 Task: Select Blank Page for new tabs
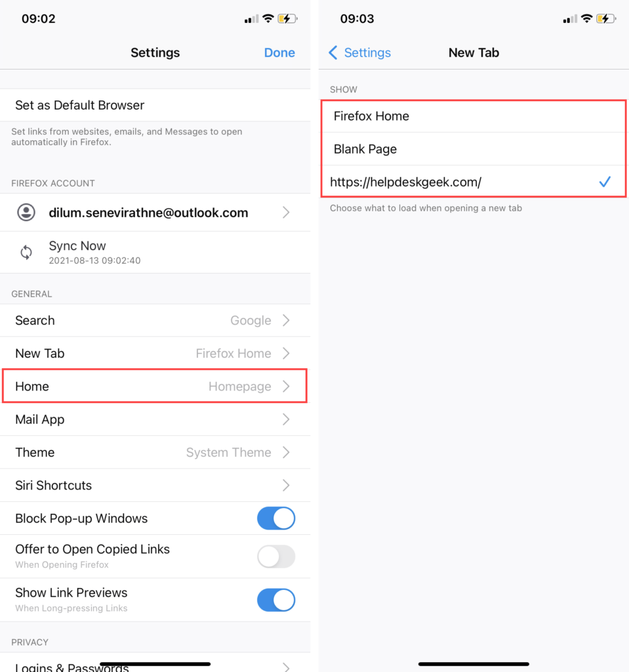(474, 149)
